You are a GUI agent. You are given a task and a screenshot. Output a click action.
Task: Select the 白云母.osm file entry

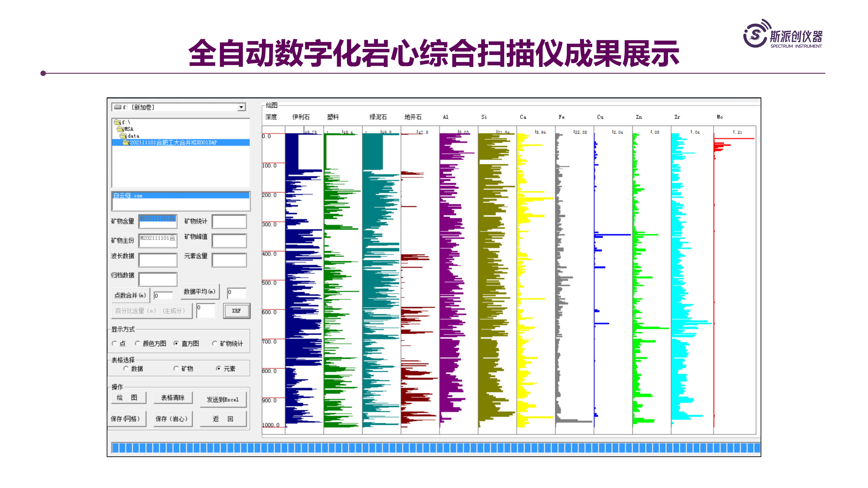click(181, 196)
